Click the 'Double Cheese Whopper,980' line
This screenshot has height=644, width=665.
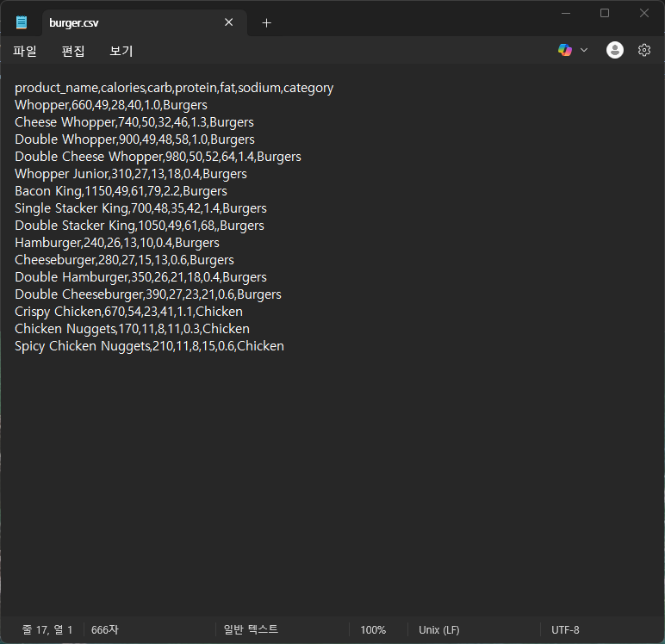click(158, 157)
